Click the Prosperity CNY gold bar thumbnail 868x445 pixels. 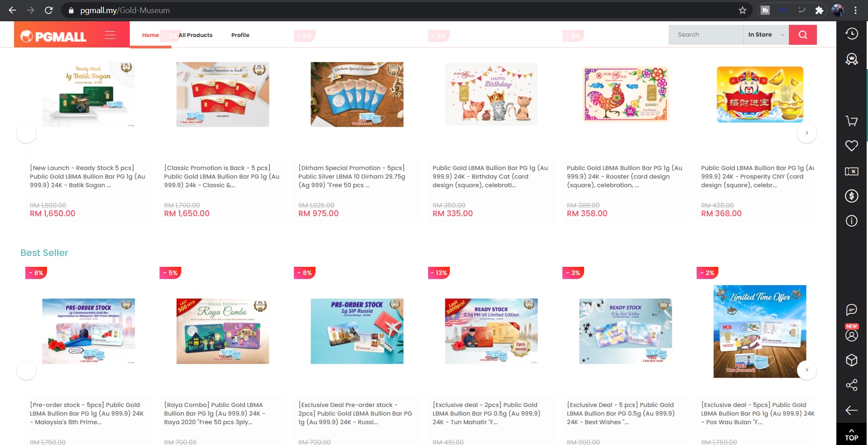click(x=759, y=95)
